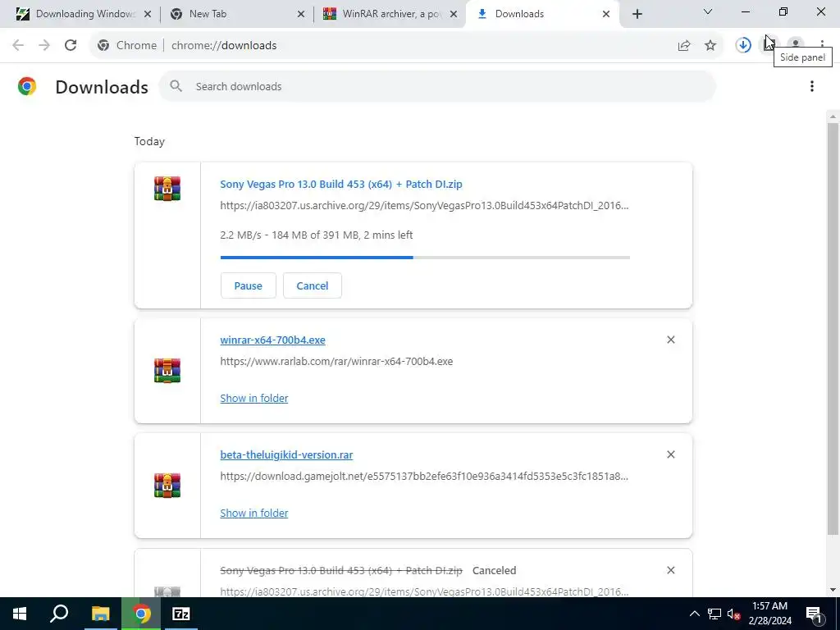Click the muted volume tray icon

733,614
